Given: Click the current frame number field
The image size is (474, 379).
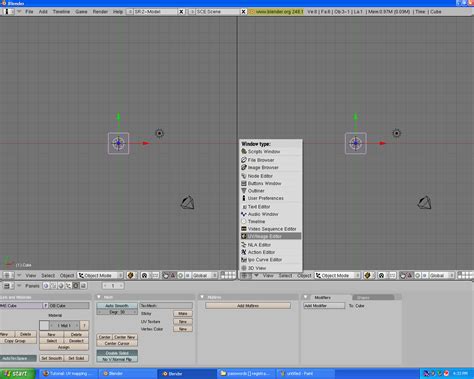Looking at the screenshot, I should [x=113, y=286].
